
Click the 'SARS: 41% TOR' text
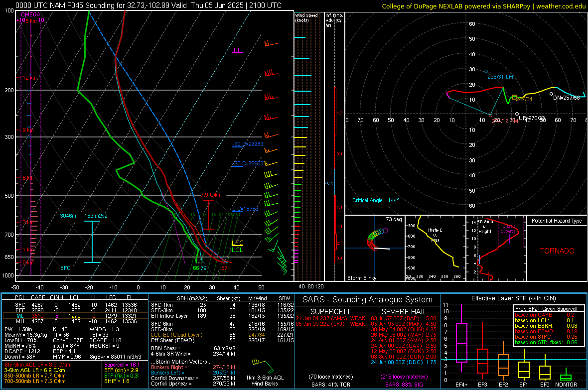click(330, 385)
